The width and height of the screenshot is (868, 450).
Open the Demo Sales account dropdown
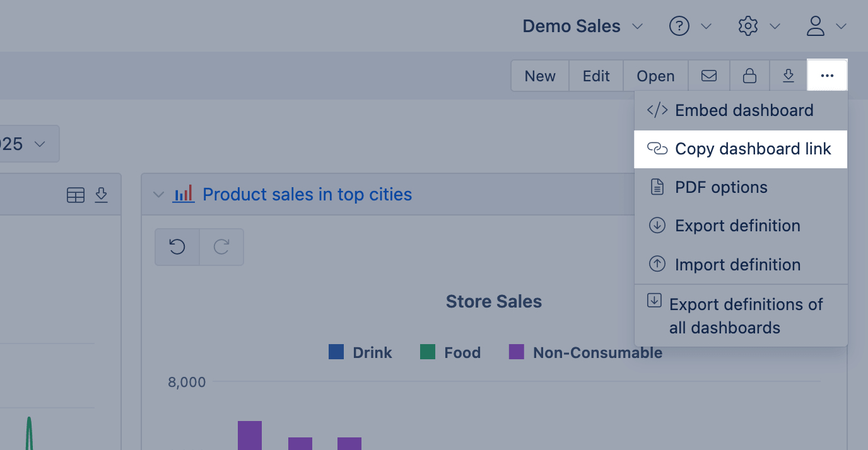582,26
